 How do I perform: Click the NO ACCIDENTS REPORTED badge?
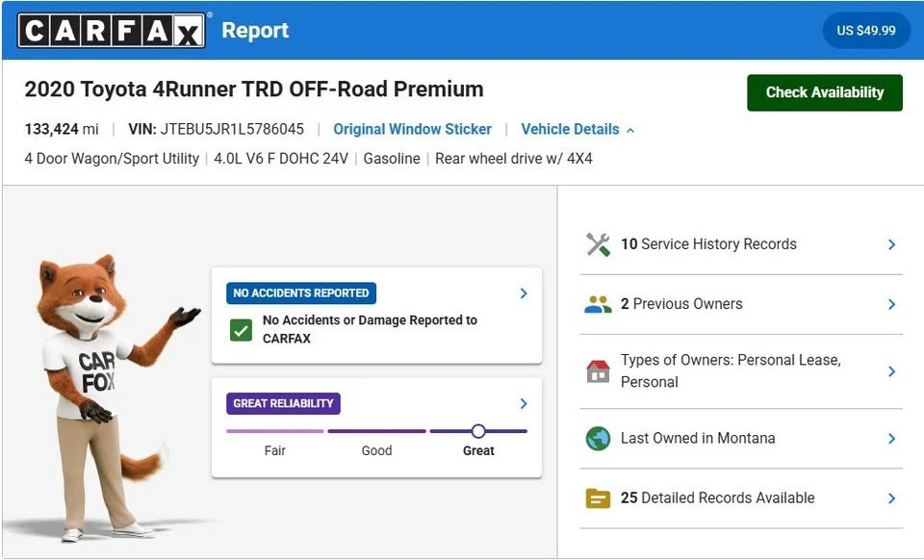click(300, 293)
